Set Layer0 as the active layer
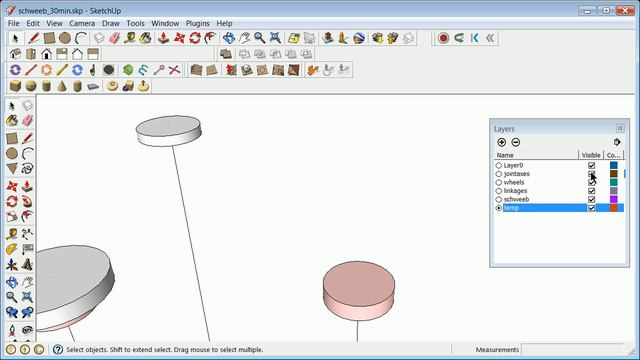Screen dimensions: 640x360 pyautogui.click(x=498, y=165)
